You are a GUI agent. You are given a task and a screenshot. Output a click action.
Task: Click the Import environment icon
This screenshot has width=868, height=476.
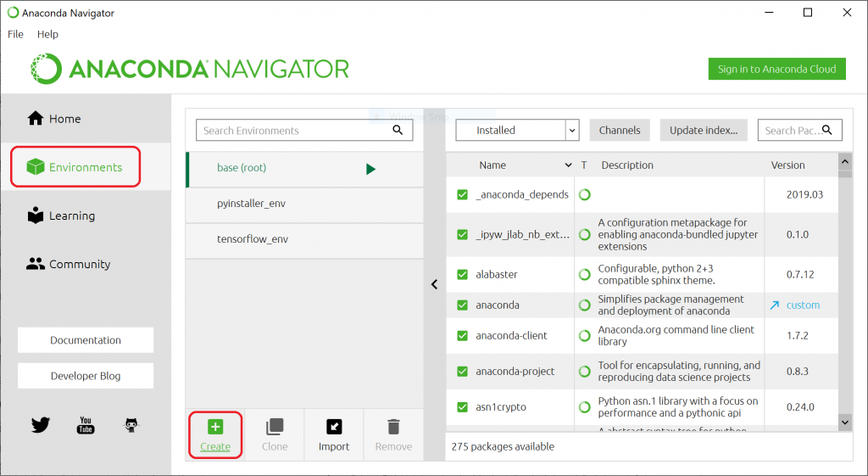(x=334, y=427)
